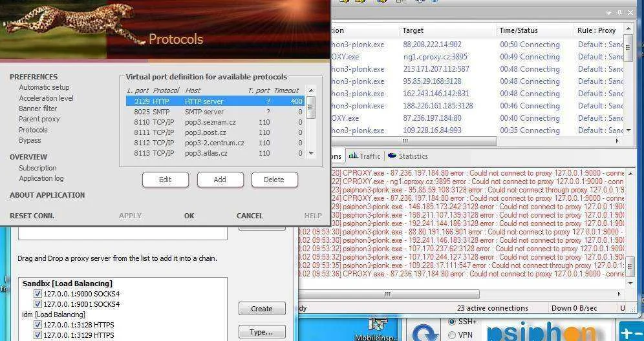Viewport: 644px width, 341px height.
Task: Open the Traffic tab chart icon
Action: pyautogui.click(x=353, y=156)
